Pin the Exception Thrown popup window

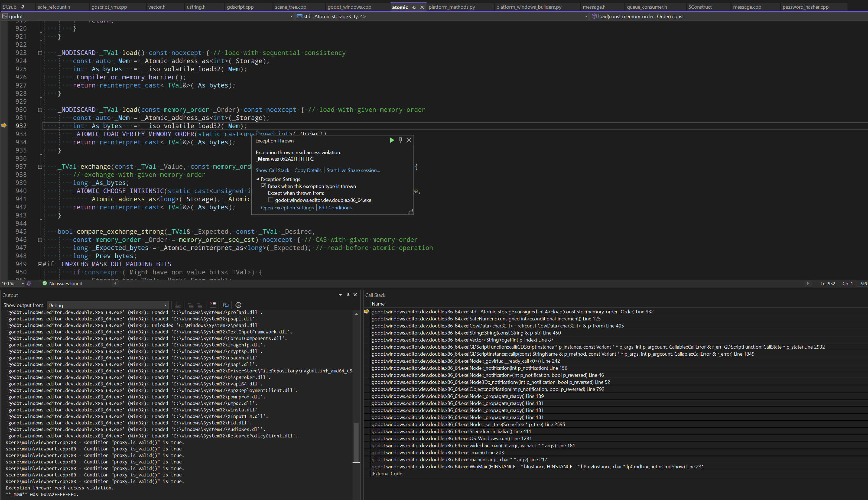[400, 140]
